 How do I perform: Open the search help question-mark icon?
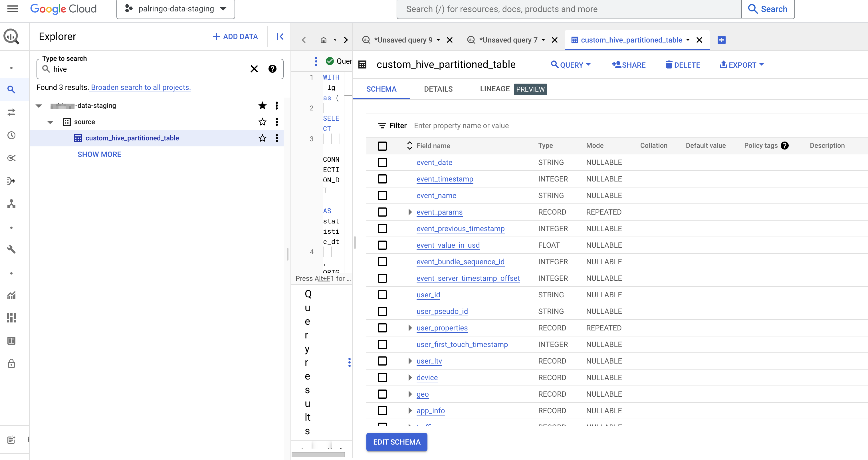click(272, 69)
